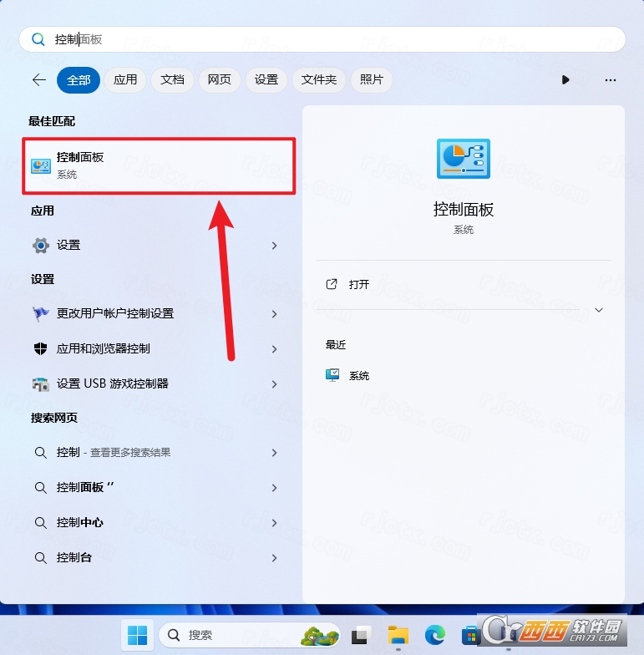This screenshot has width=644, height=655.
Task: Open the Windows Start button
Action: tap(137, 635)
